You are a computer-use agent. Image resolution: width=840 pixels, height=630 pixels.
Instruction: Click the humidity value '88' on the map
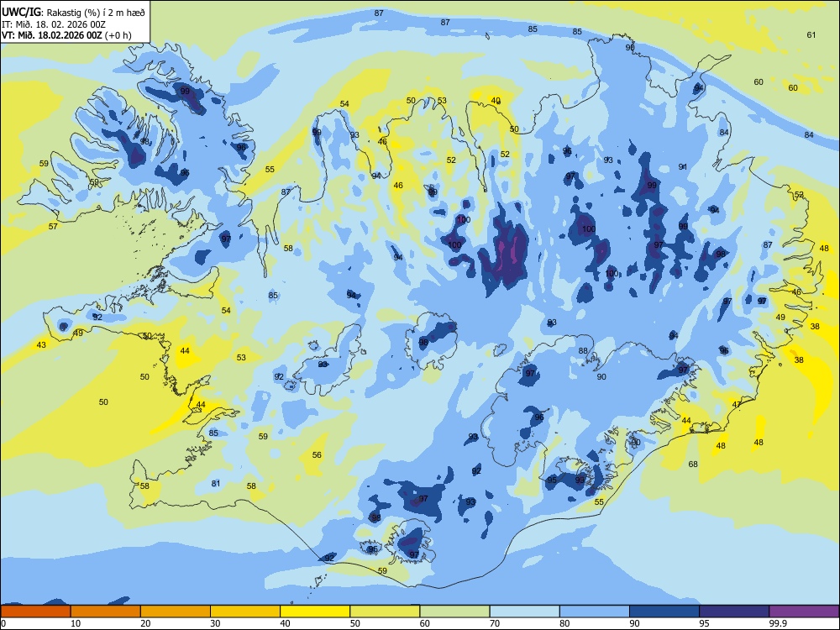coord(583,351)
